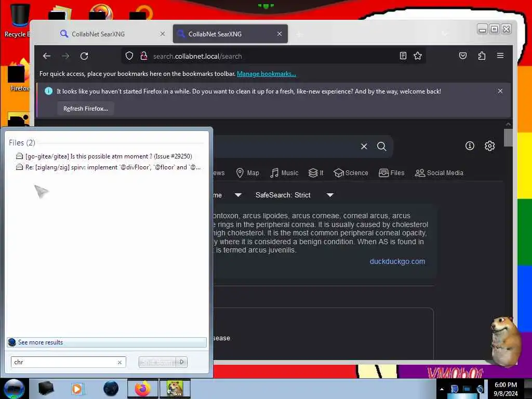
Task: Open the Map search category
Action: [x=248, y=173]
